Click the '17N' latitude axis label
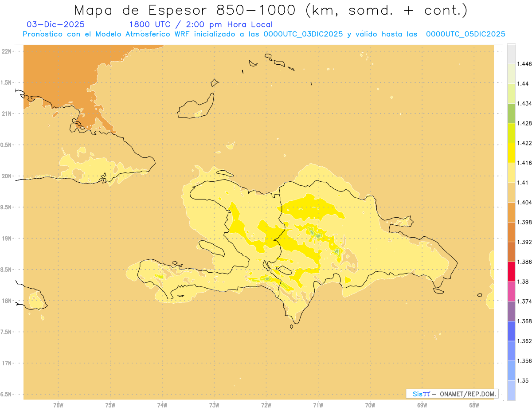Screen dimensions: 532x411 pos(7,363)
